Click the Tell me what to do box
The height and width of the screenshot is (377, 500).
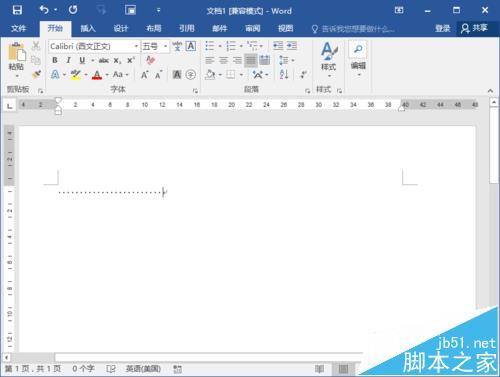pos(353,29)
